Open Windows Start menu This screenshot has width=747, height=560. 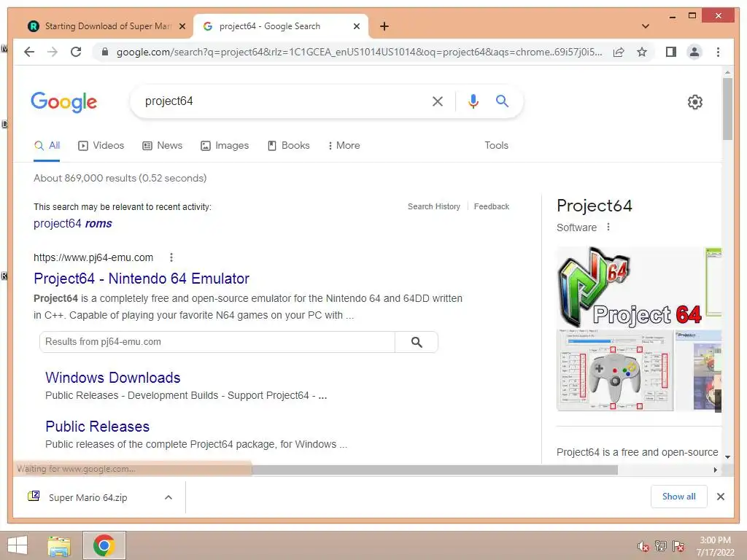[18, 545]
